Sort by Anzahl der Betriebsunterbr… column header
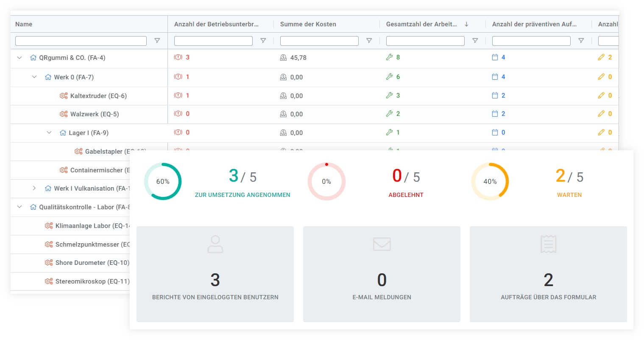This screenshot has height=340, width=644. pyautogui.click(x=216, y=24)
